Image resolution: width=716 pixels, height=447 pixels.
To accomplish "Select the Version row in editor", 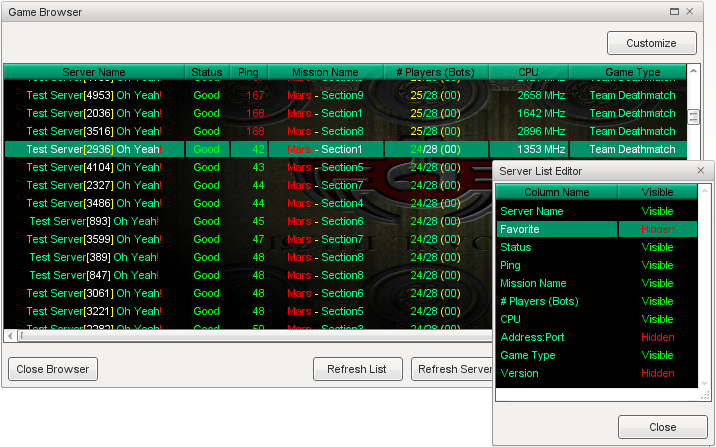I will click(597, 373).
